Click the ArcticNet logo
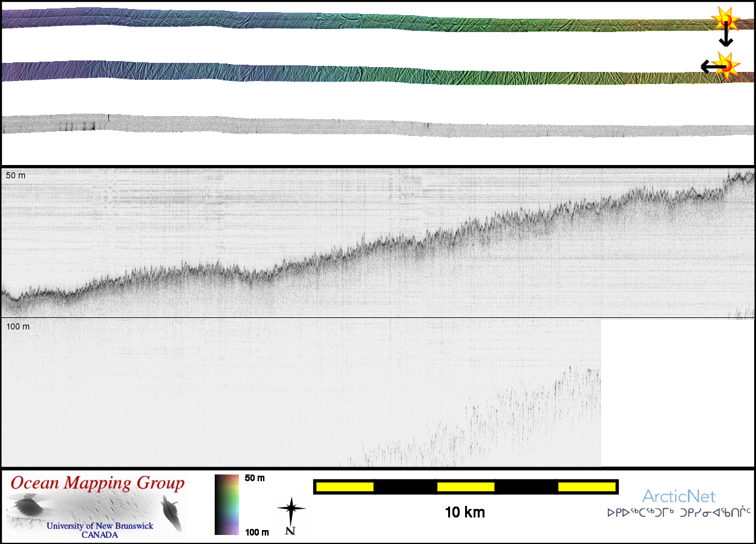This screenshot has height=544, width=756. coord(679,496)
